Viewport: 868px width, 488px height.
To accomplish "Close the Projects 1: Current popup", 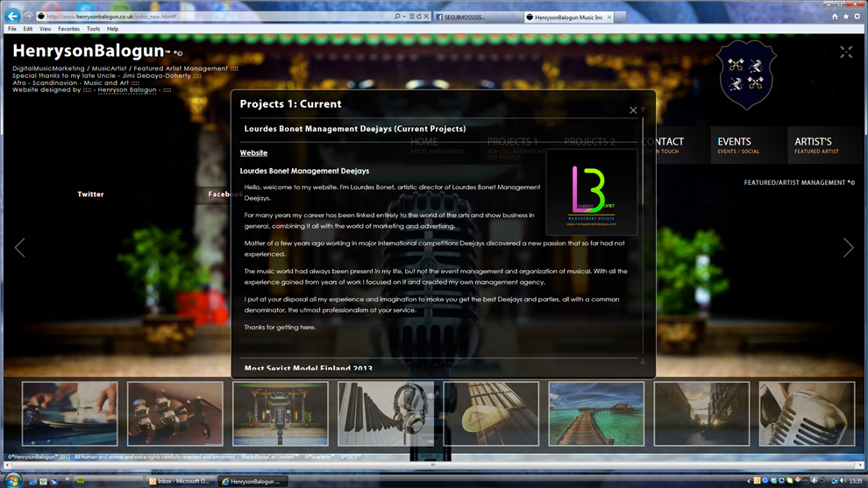I will pyautogui.click(x=633, y=110).
